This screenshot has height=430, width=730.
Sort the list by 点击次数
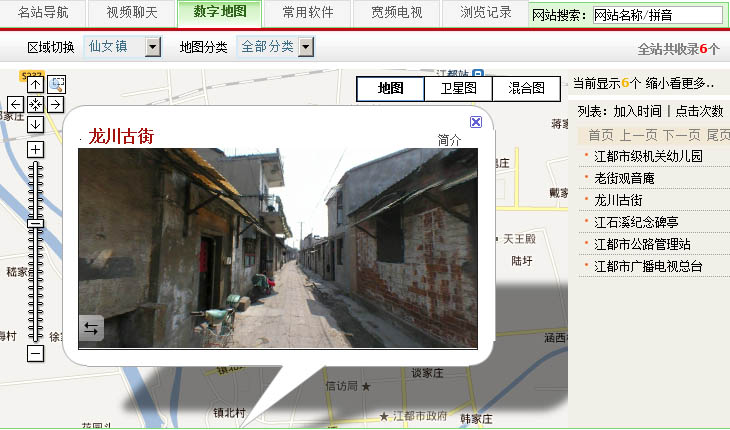699,111
